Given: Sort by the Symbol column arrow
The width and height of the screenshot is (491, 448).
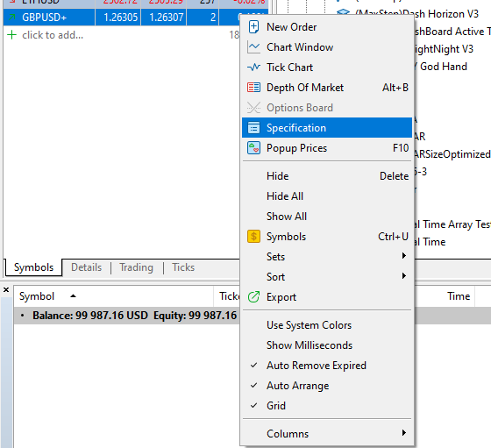Looking at the screenshot, I should tap(74, 295).
